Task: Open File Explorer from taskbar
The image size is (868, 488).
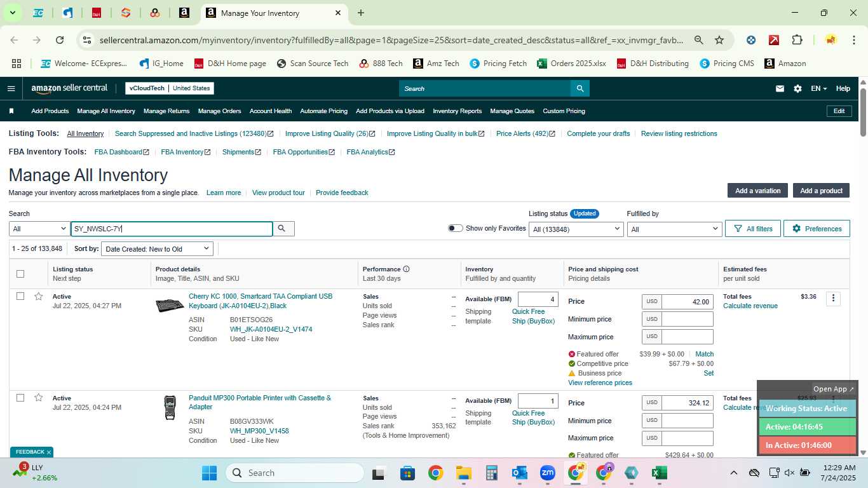Action: [463, 473]
